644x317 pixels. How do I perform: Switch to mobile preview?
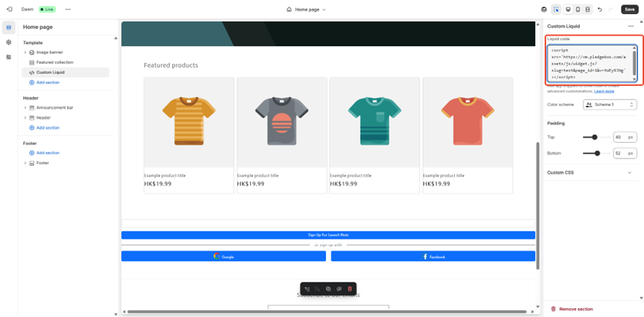(x=578, y=10)
